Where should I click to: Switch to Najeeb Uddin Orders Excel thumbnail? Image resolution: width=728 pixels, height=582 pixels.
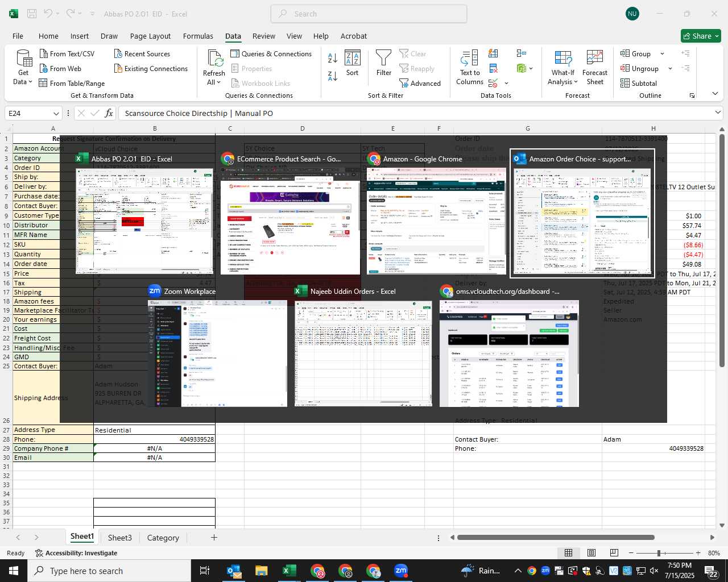363,346
